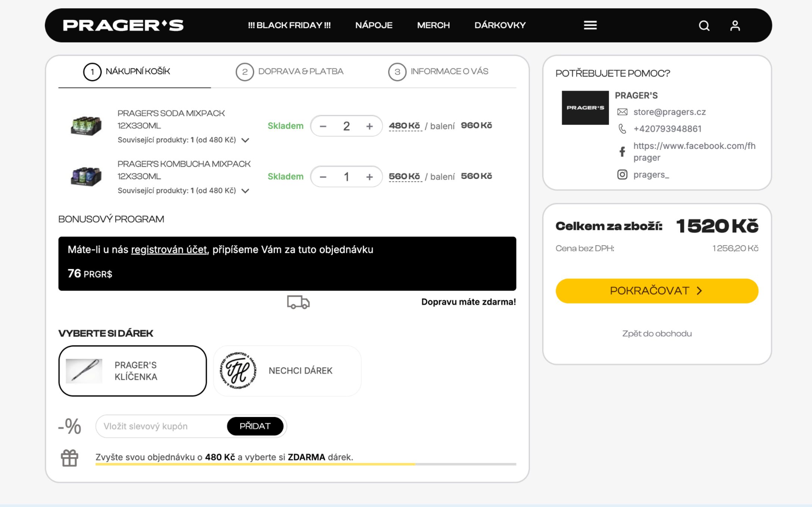Click the Facebook icon in help panel
Screen dimensions: 812x507
pos(622,152)
